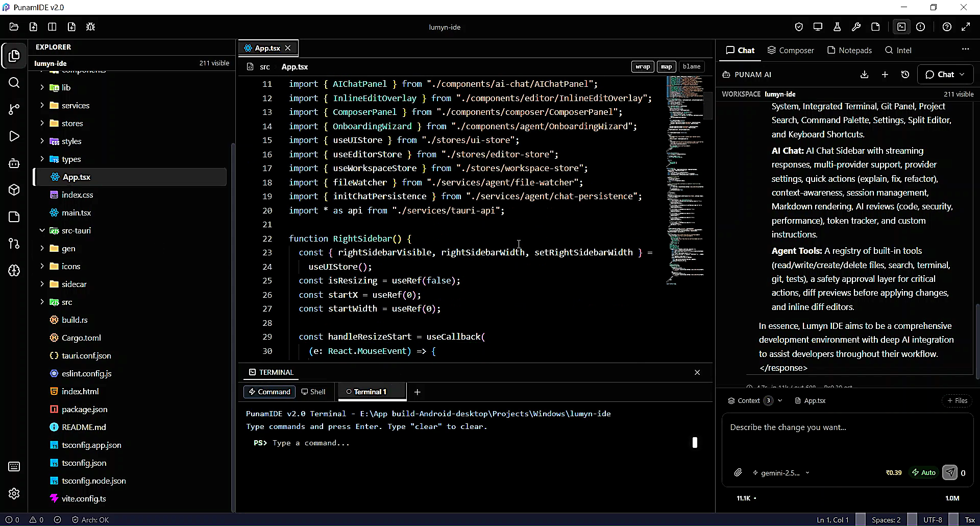Start new chat with plus icon

click(885, 75)
